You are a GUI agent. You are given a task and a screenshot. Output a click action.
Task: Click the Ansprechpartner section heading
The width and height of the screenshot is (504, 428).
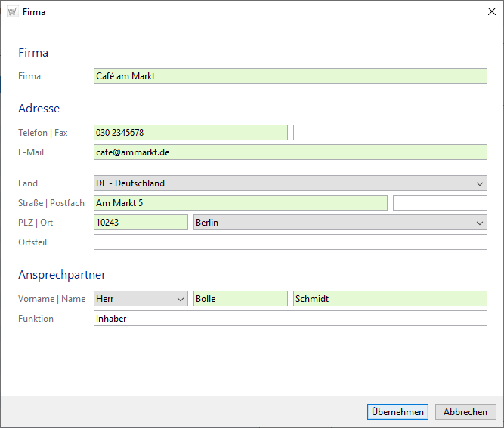point(62,275)
